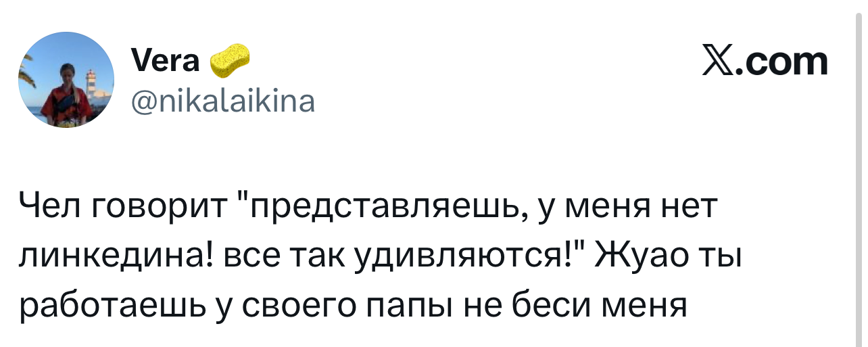
Task: Click Vera's profile avatar photo
Action: pyautogui.click(x=66, y=80)
